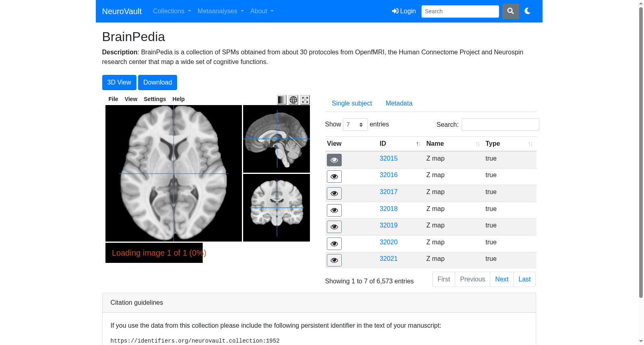Image resolution: width=644 pixels, height=345 pixels.
Task: Click the BrainPedia page title
Action: point(134,37)
